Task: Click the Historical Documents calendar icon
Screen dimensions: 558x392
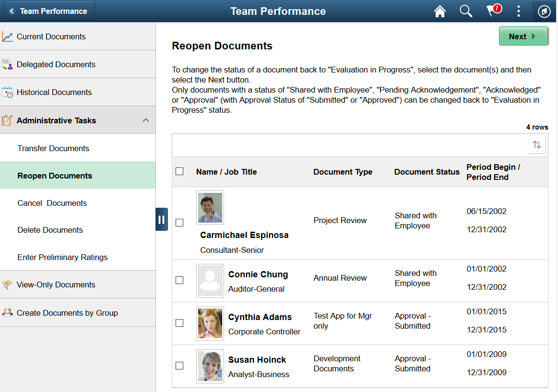Action: (7, 92)
